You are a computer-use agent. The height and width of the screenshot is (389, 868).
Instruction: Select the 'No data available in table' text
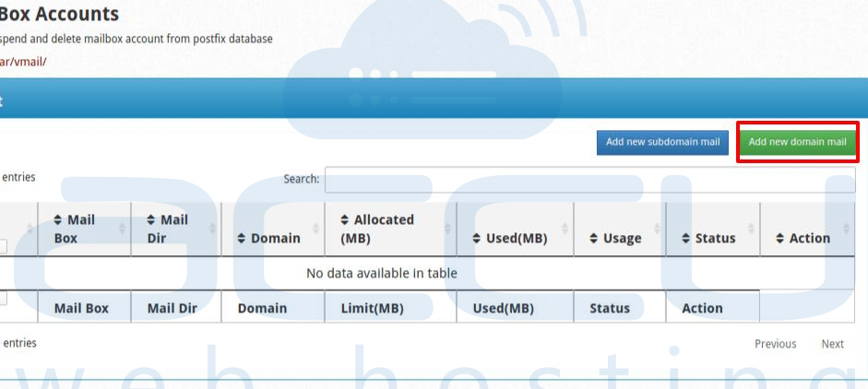[x=381, y=274]
